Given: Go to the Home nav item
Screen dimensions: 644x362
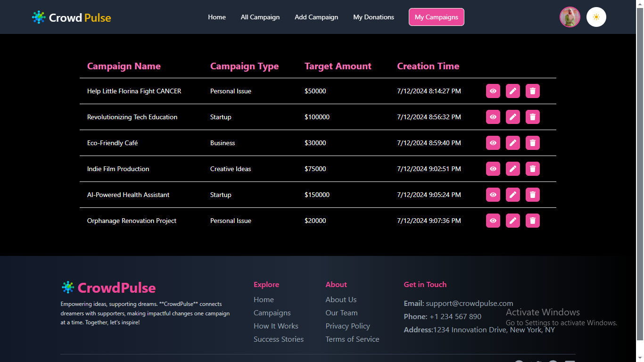Looking at the screenshot, I should pos(217,17).
